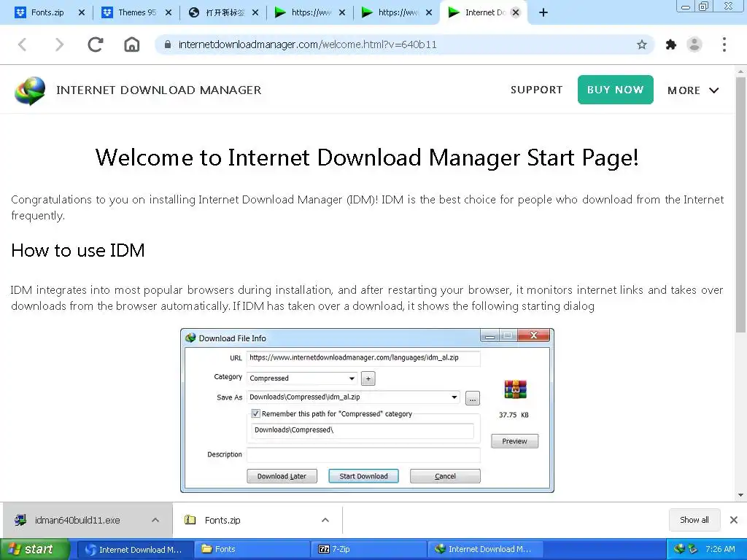Go back with the browser back arrow
Image resolution: width=747 pixels, height=560 pixels.
pos(22,44)
